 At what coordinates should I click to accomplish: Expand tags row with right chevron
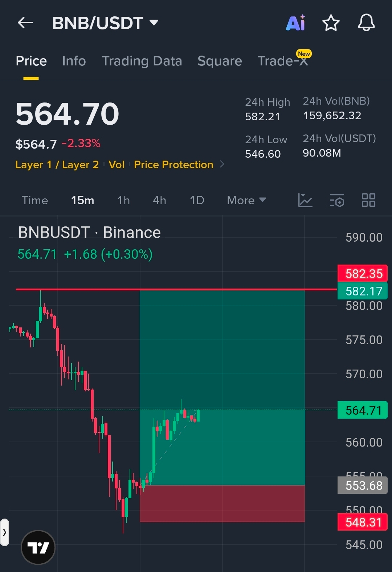(x=222, y=164)
